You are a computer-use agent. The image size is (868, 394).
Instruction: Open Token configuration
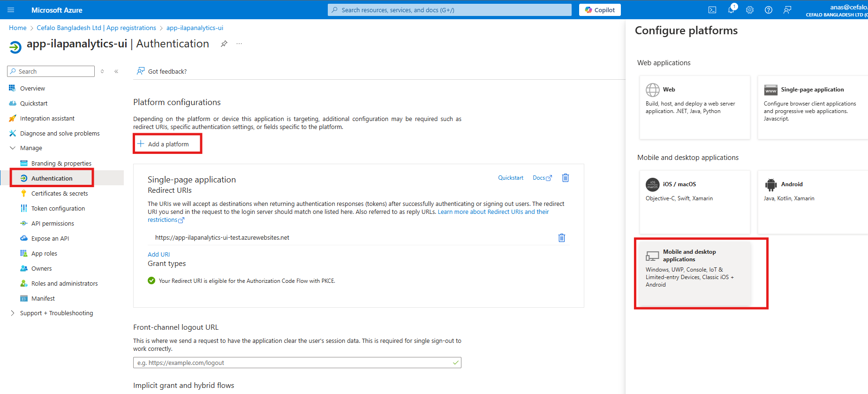[x=58, y=208]
